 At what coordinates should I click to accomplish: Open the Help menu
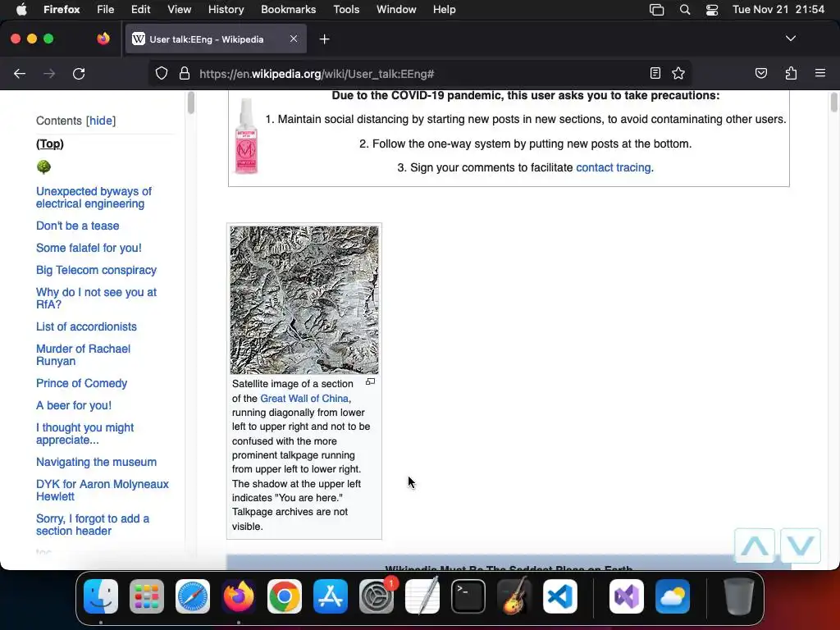(x=444, y=9)
